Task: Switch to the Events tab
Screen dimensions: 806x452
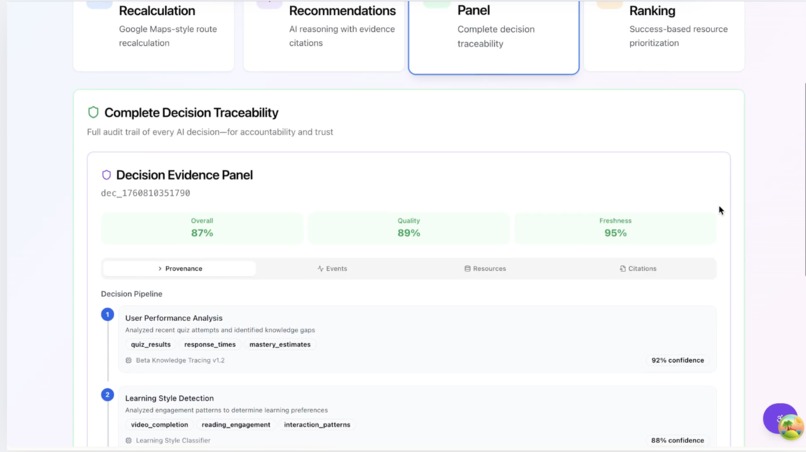Action: 332,268
